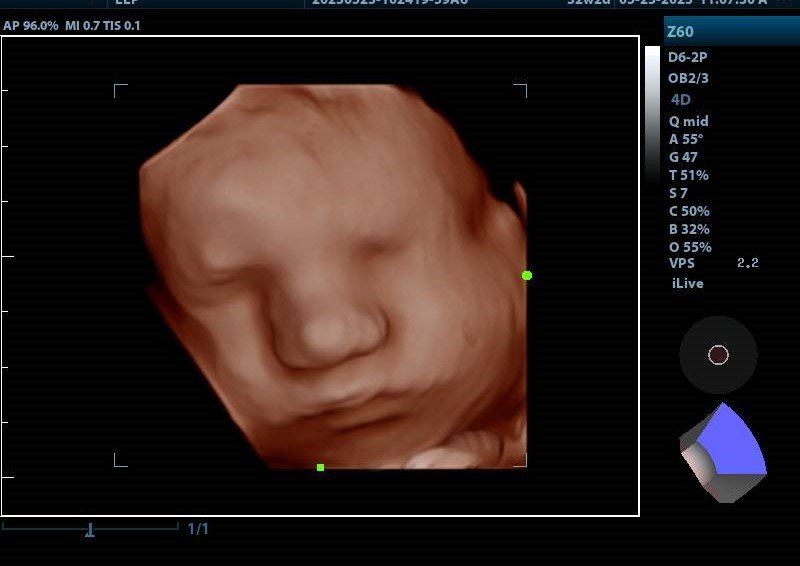Click the T 51% threshold value
Screen dimensions: 800x566
click(689, 175)
